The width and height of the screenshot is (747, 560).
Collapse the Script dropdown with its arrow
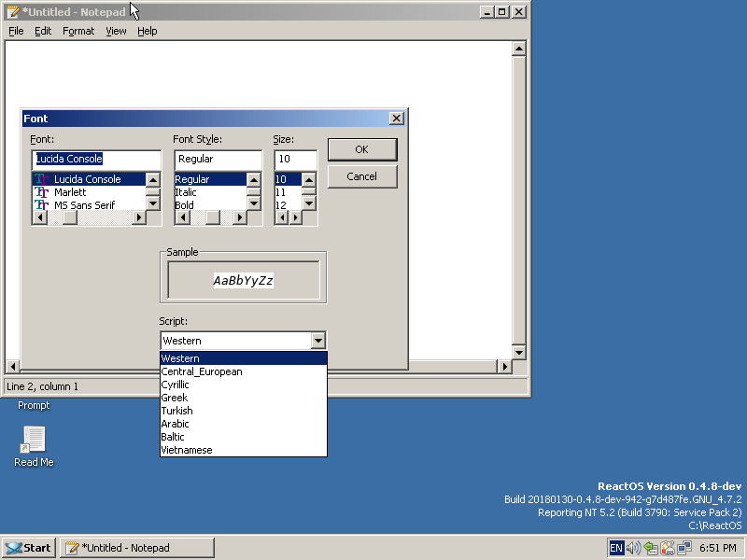click(x=317, y=341)
